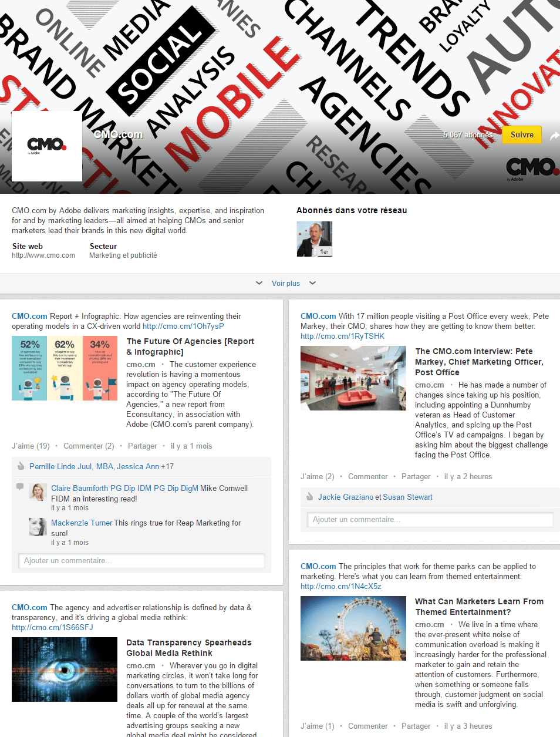560x737 pixels.
Task: Open Jackie Graziano's profile link
Action: [x=346, y=497]
